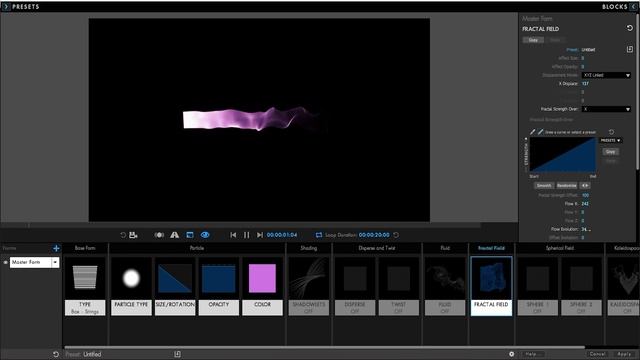This screenshot has height=360, width=640.
Task: Enable the Sphere 1 block
Action: 538,286
